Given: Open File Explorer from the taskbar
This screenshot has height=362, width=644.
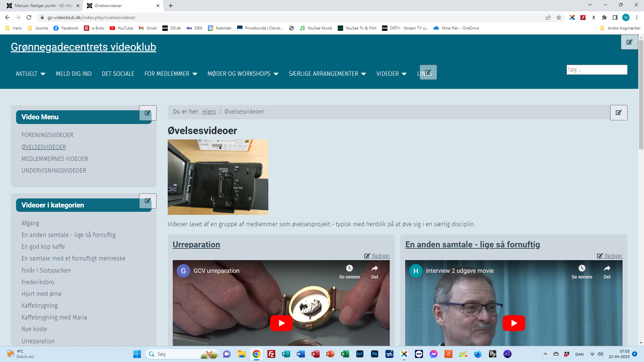Looking at the screenshot, I should coord(242,354).
